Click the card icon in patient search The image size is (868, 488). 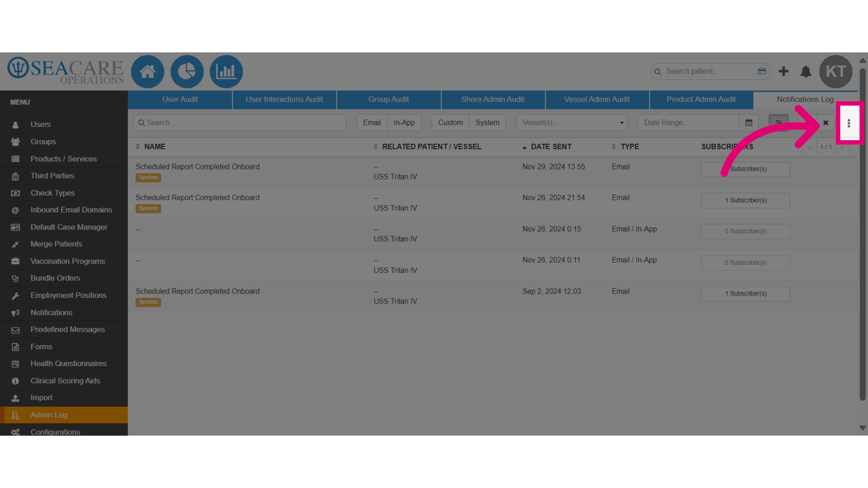point(762,71)
